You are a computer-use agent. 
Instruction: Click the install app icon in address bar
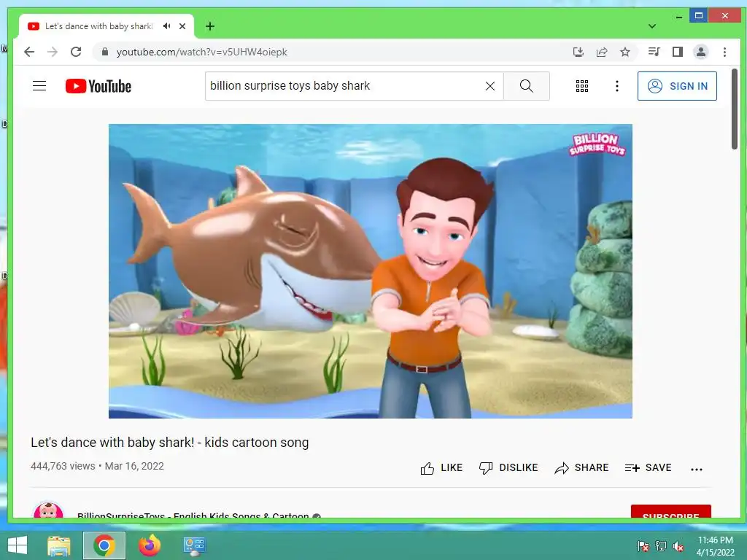coord(578,52)
